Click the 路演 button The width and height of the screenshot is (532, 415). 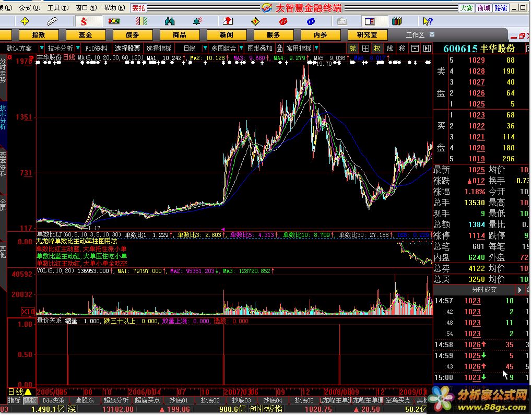point(500,7)
